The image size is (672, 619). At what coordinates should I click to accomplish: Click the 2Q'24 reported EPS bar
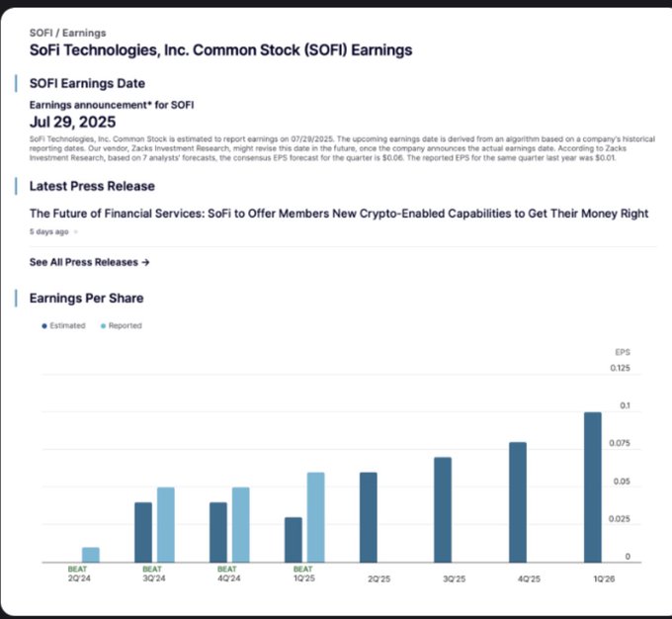coord(91,555)
